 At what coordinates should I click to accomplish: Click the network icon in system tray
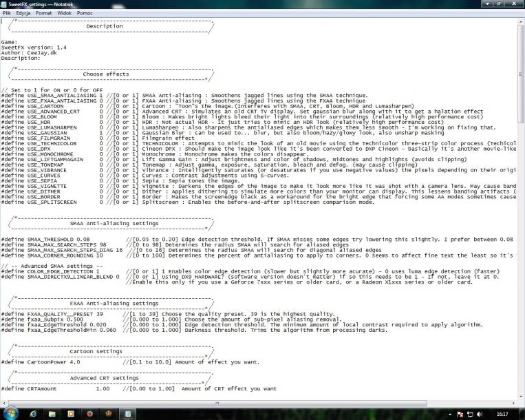(470, 413)
